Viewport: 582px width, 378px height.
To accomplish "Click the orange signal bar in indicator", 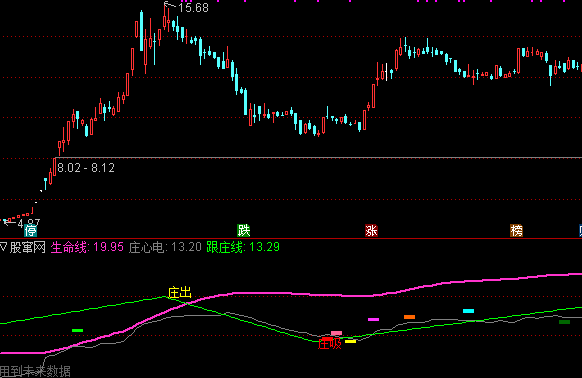I will [409, 317].
